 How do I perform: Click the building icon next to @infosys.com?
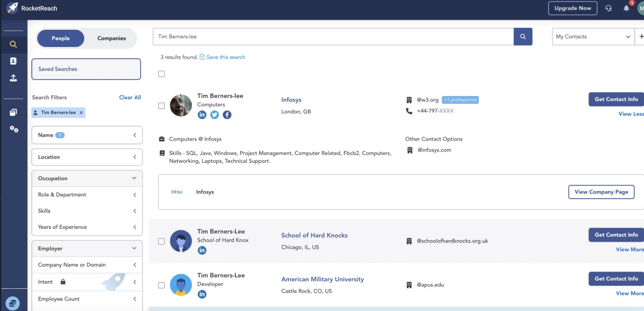click(410, 150)
